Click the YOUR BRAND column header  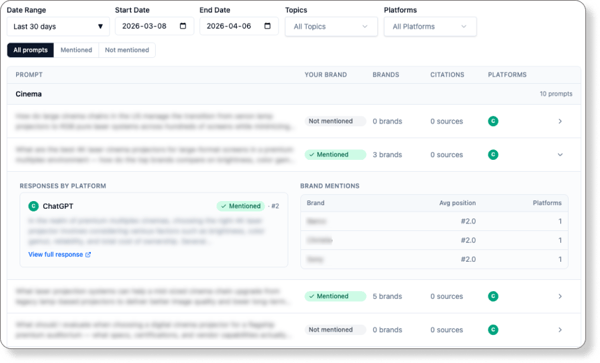tap(326, 75)
